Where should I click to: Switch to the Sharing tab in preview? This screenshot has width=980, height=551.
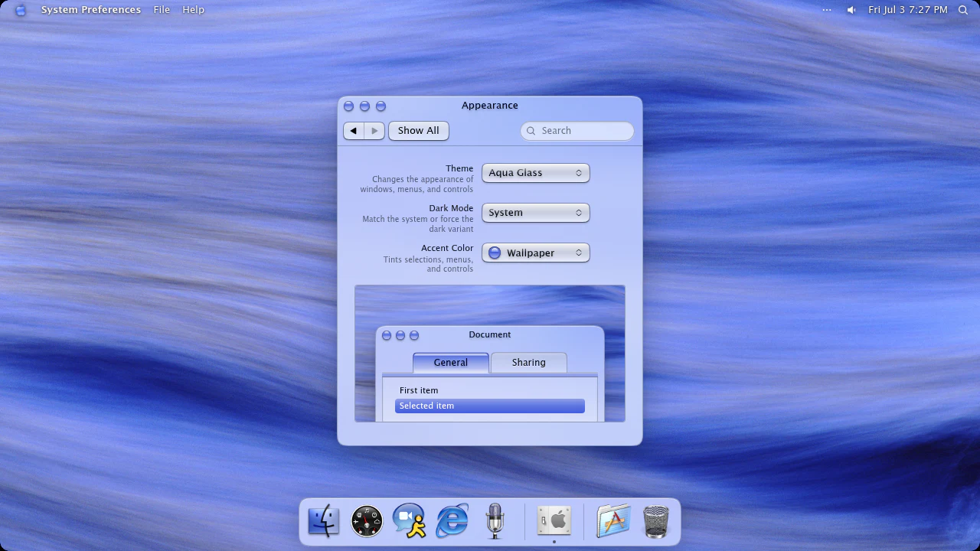[x=529, y=363]
